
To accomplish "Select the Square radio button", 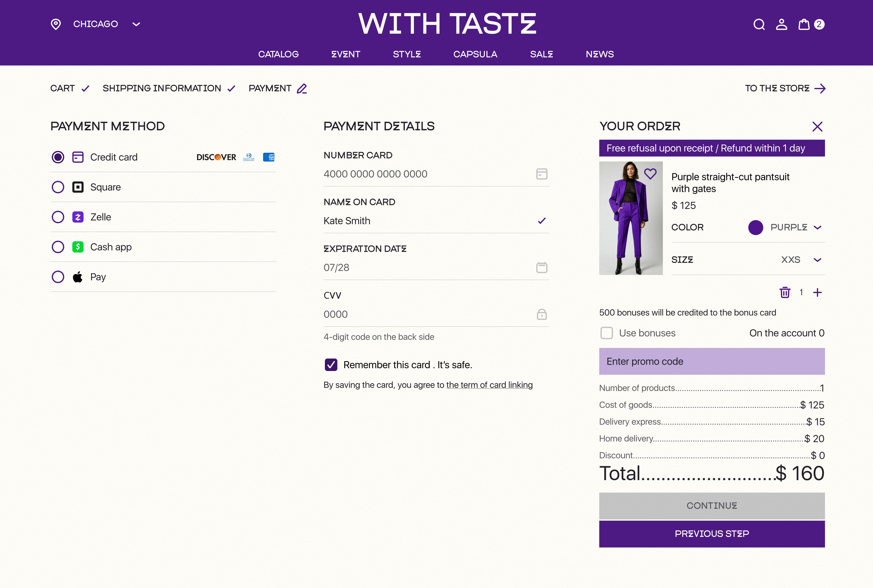I will click(58, 187).
